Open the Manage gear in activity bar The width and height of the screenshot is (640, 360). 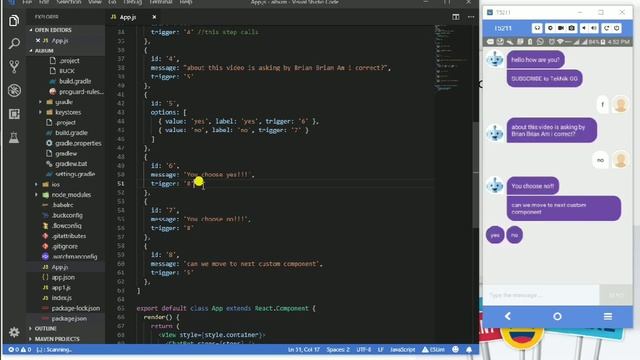click(14, 332)
